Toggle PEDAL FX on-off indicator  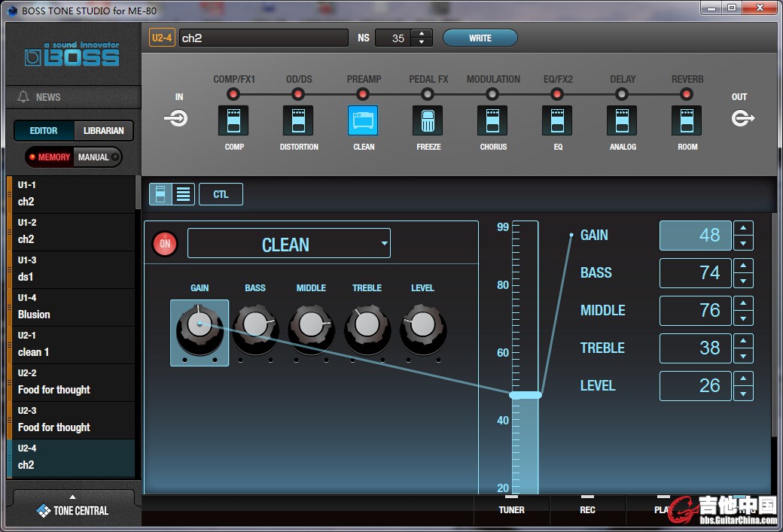pos(428,94)
